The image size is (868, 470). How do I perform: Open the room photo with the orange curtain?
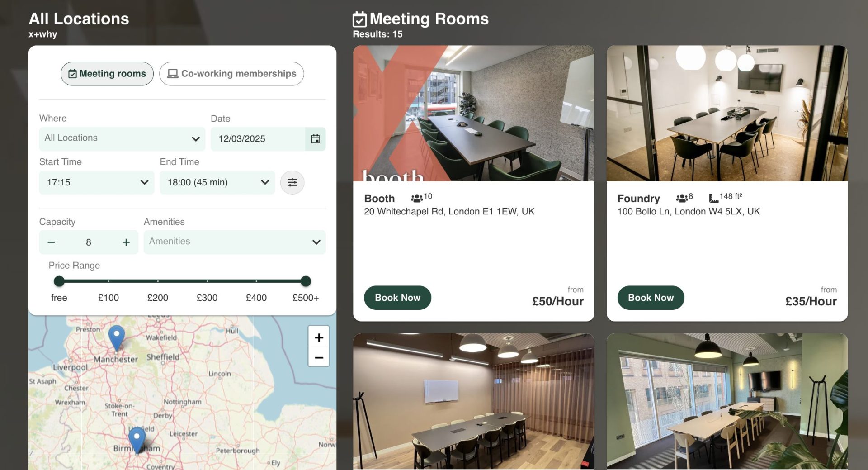[x=474, y=402]
